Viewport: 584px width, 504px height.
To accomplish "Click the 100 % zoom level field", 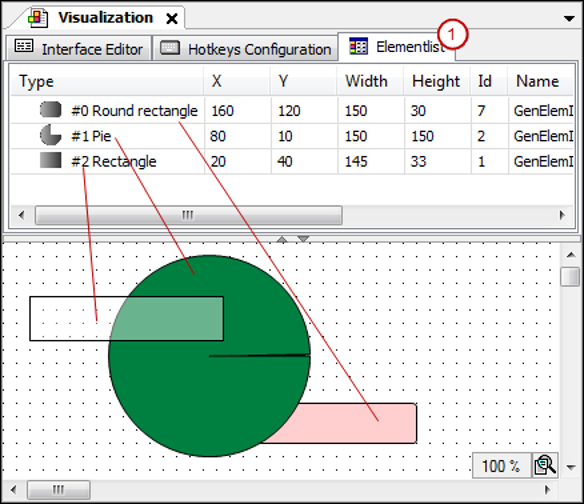I will tap(501, 465).
